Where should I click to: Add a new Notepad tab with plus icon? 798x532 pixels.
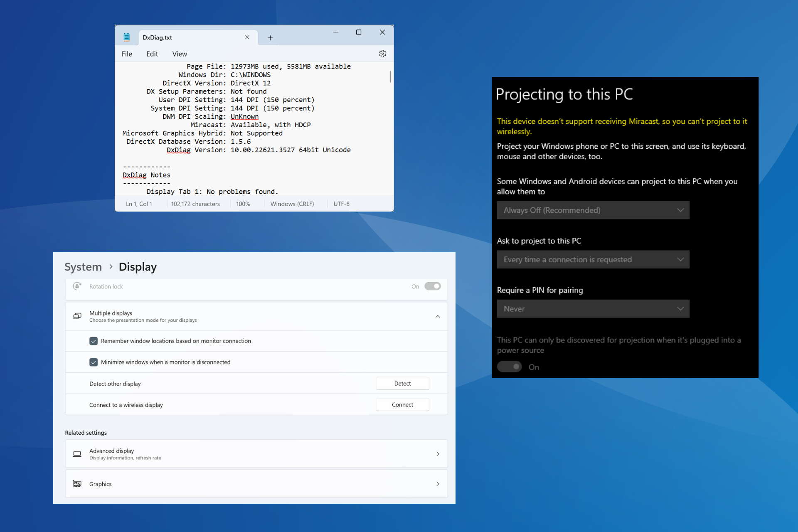(x=270, y=38)
